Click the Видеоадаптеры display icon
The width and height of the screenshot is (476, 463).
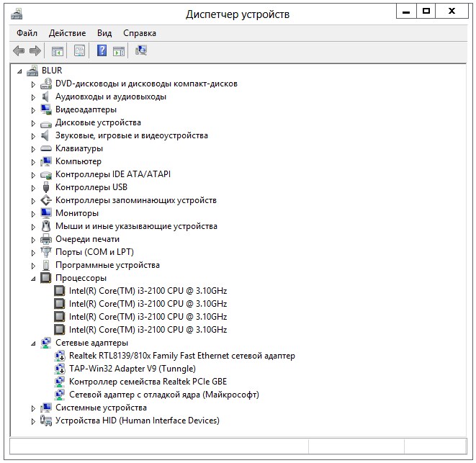(46, 109)
